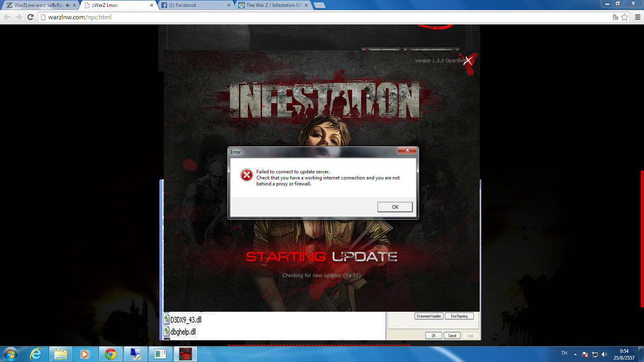Open a new Chrome tab
Image resolution: width=644 pixels, height=362 pixels.
[x=319, y=5]
